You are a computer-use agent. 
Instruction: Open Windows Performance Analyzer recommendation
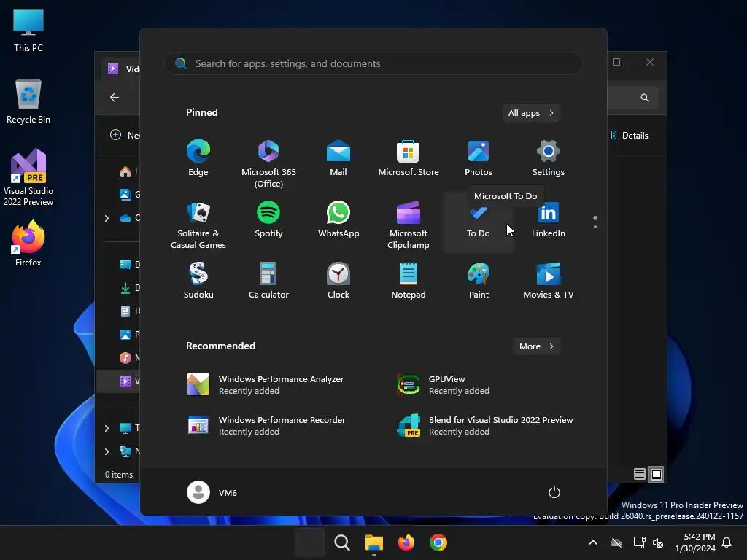[x=266, y=385]
